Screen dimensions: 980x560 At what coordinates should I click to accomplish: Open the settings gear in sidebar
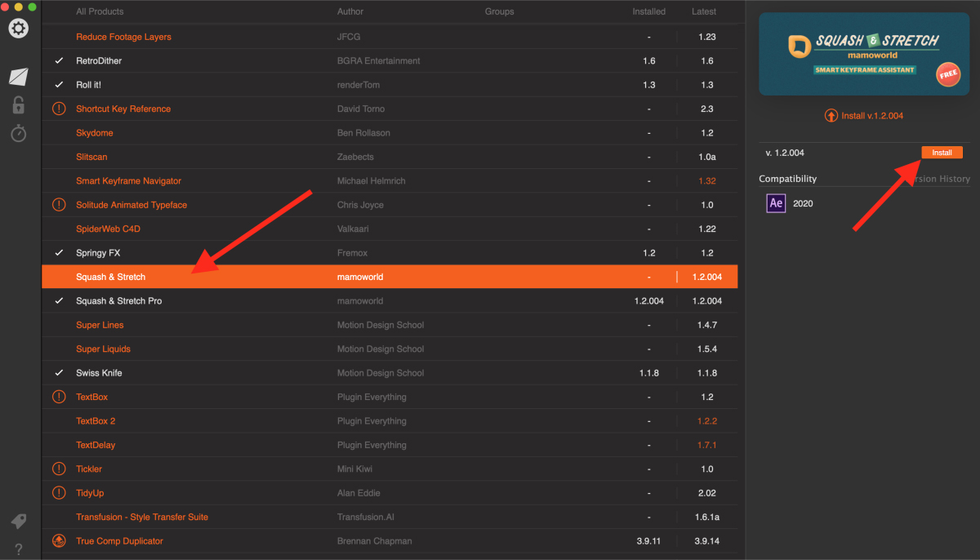tap(18, 29)
